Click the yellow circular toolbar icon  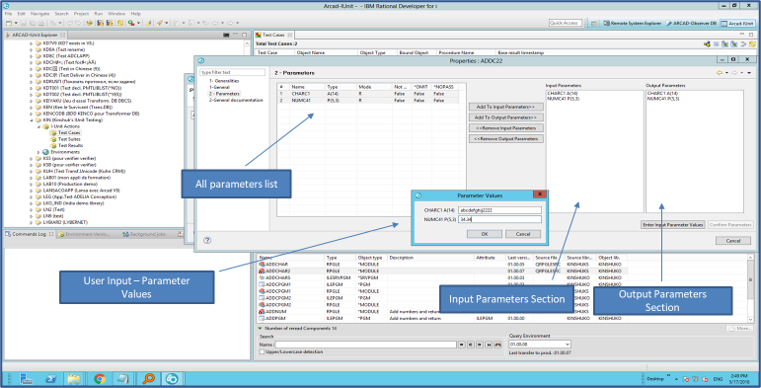119,23
